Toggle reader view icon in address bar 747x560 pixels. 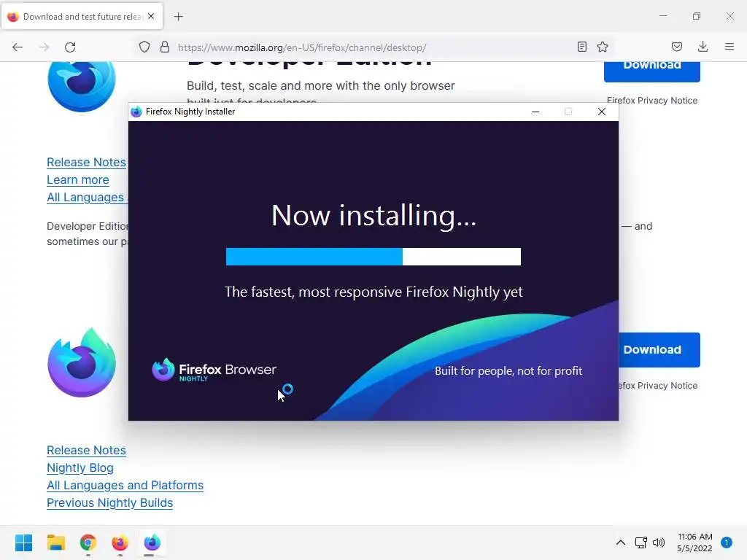(581, 47)
